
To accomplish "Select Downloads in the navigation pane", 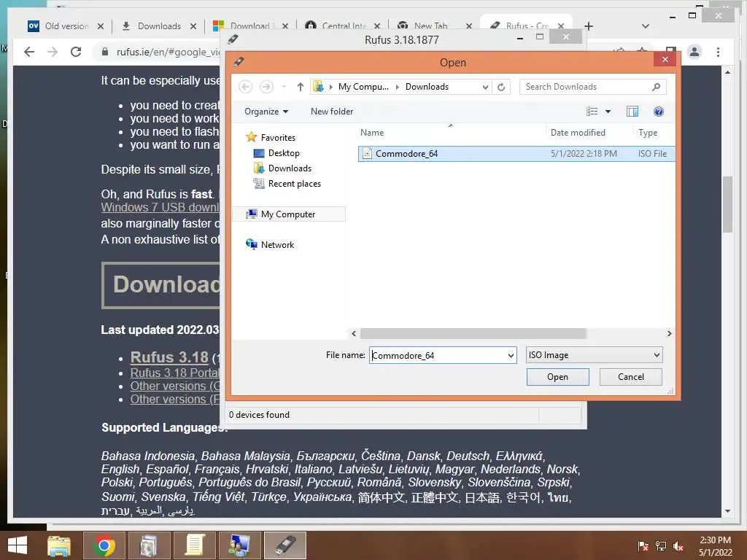I will [x=282, y=168].
